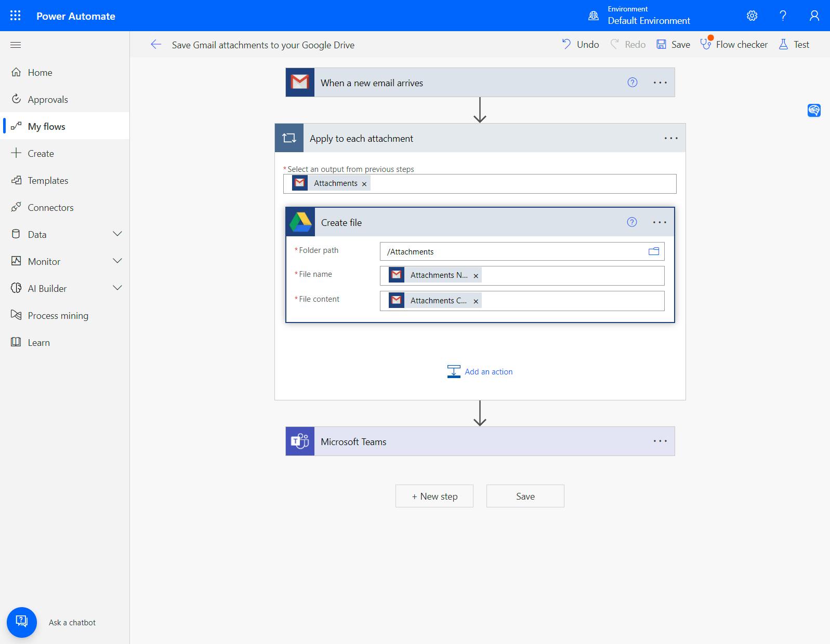Click Save in the top toolbar
Viewport: 830px width, 644px height.
click(674, 45)
